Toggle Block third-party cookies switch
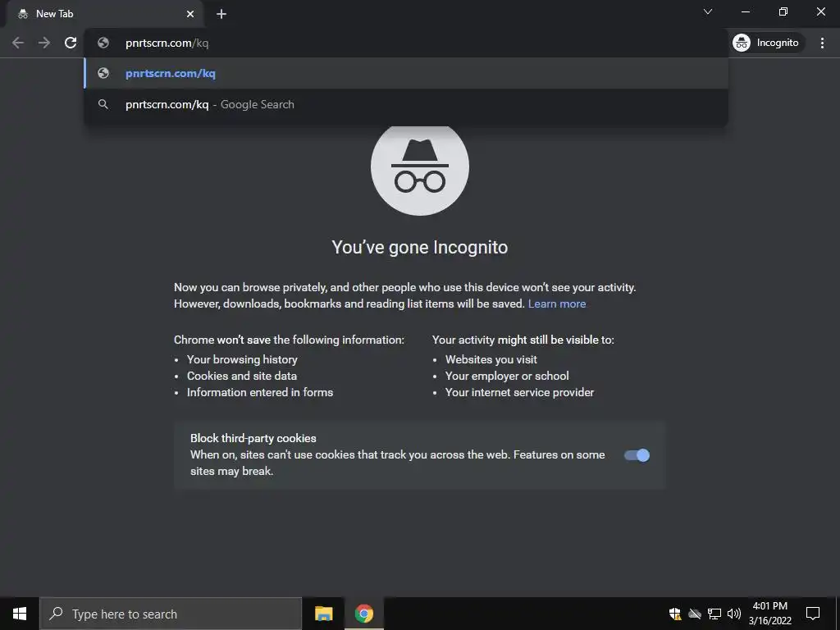The image size is (840, 630). [x=637, y=455]
